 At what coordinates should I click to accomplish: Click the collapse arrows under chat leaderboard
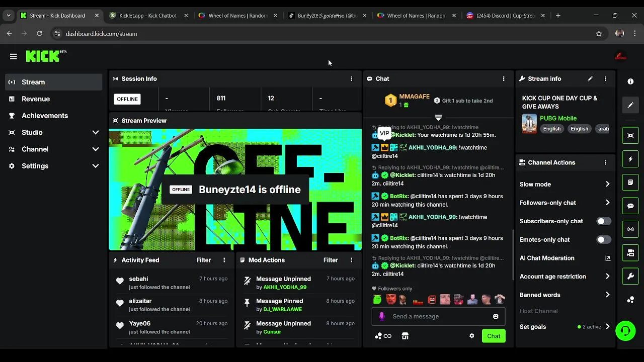click(x=438, y=117)
